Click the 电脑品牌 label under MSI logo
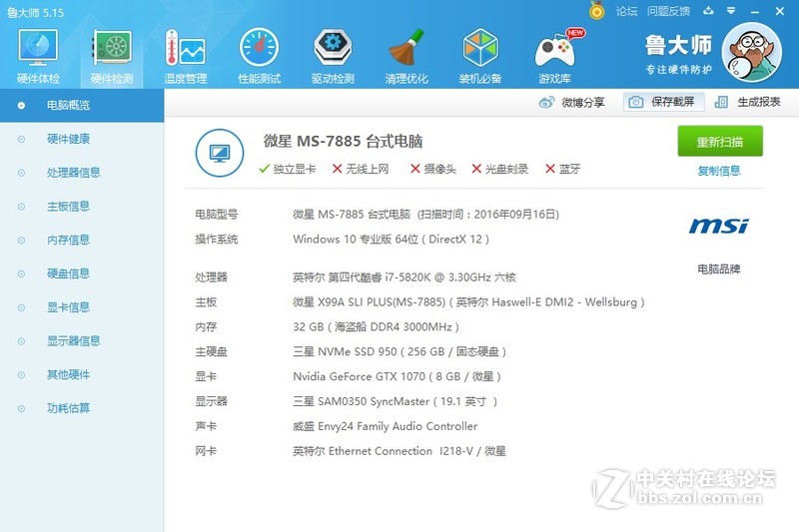Viewport: 799px width, 532px height. [x=719, y=268]
